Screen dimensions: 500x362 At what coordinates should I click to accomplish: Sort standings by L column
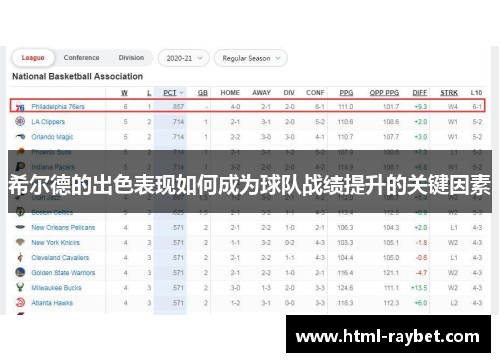tap(149, 93)
